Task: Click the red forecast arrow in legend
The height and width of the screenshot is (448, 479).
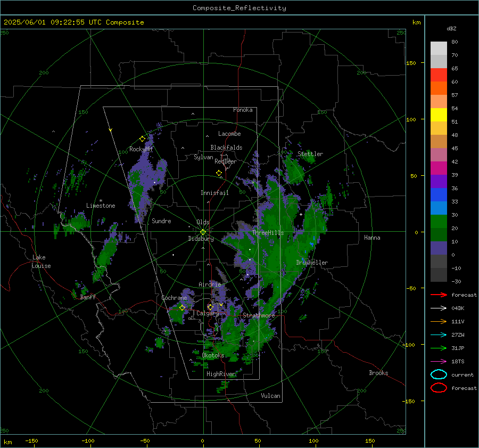Action: point(439,295)
